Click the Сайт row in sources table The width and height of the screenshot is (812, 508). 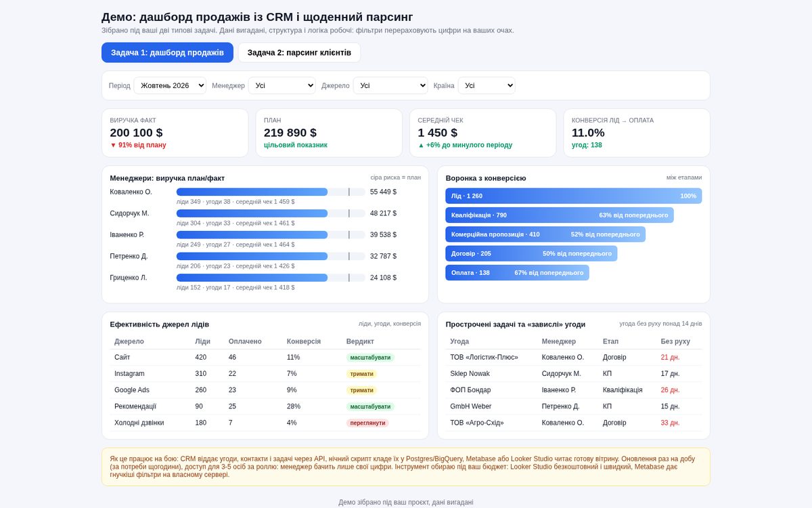tap(265, 358)
